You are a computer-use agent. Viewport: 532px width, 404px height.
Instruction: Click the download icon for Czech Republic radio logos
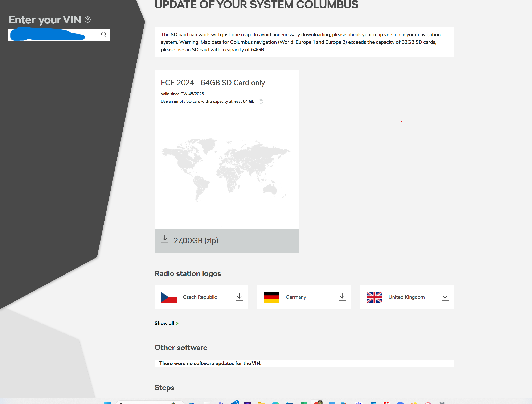(239, 297)
